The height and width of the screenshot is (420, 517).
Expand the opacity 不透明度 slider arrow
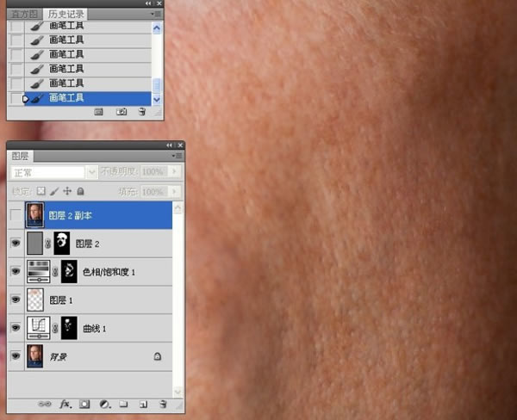click(174, 171)
